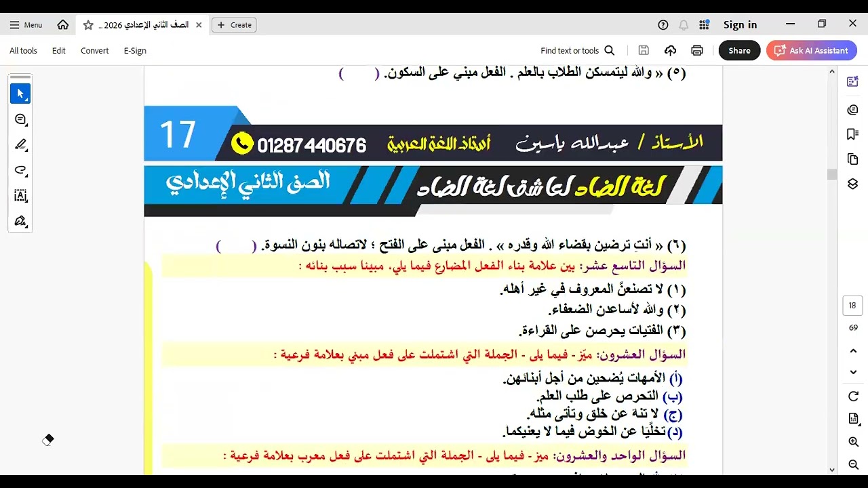Open the page thumbnails copy icon
The height and width of the screenshot is (488, 868).
853,159
